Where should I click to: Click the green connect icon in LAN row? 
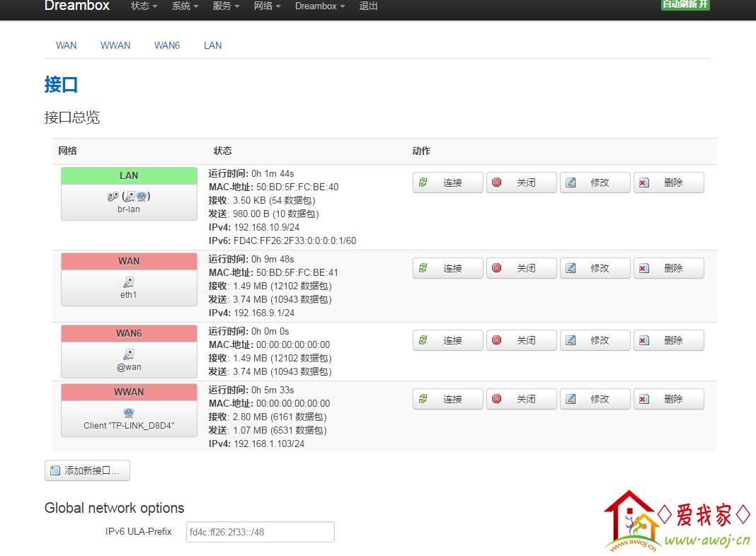point(423,183)
